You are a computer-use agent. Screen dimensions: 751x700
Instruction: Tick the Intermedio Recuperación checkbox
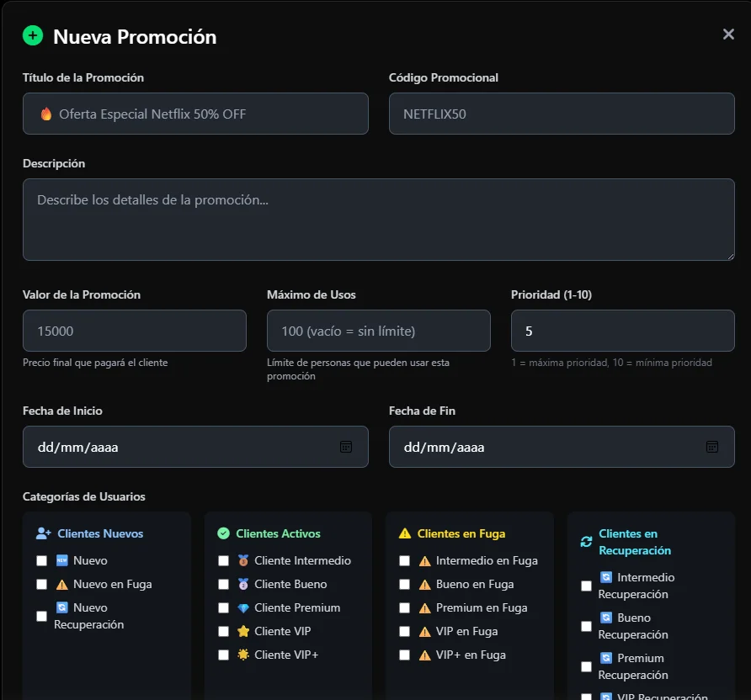click(586, 586)
